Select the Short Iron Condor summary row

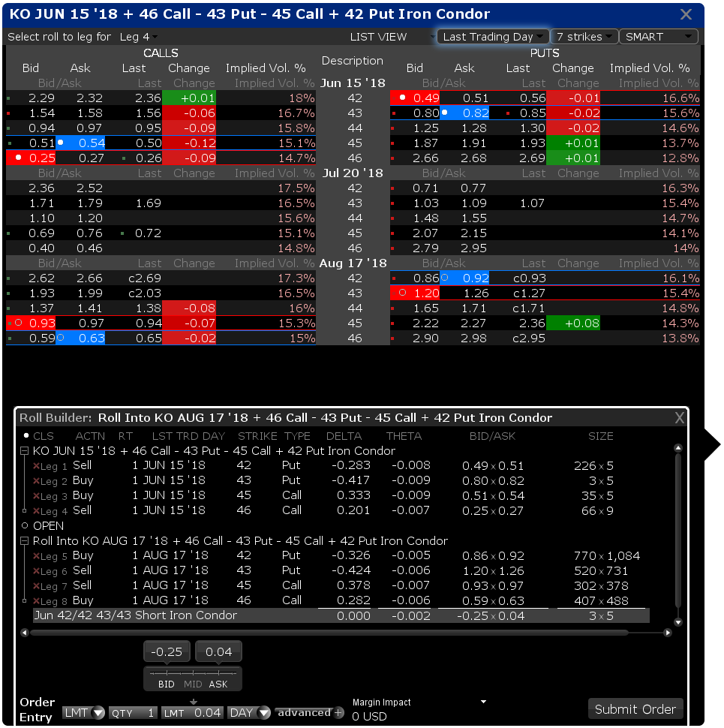(x=341, y=615)
